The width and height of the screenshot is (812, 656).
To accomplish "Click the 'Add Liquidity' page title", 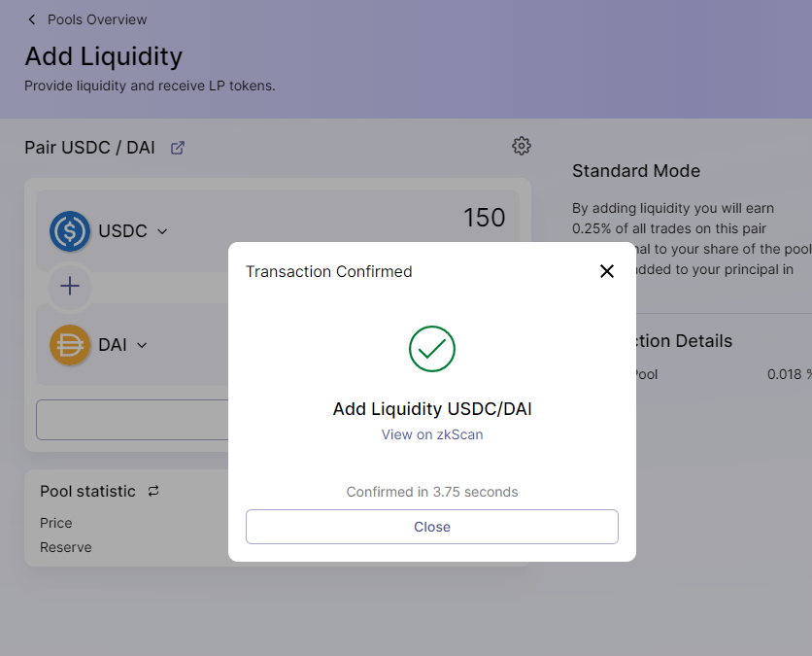I will (x=104, y=56).
